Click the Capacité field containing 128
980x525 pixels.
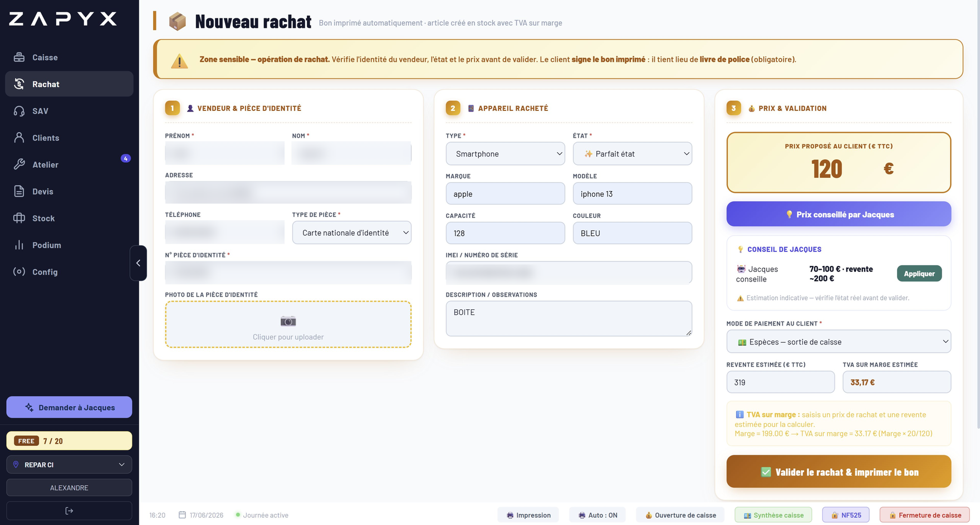(x=505, y=233)
